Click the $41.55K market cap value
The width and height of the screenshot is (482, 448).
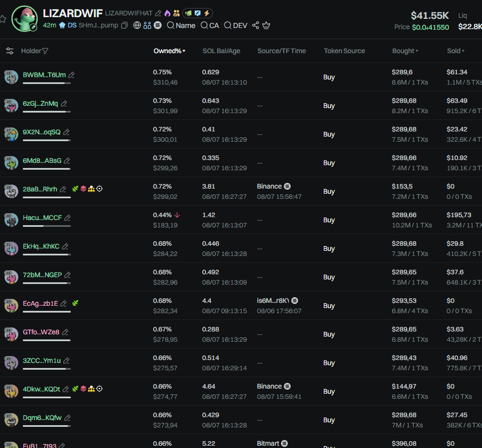click(429, 15)
